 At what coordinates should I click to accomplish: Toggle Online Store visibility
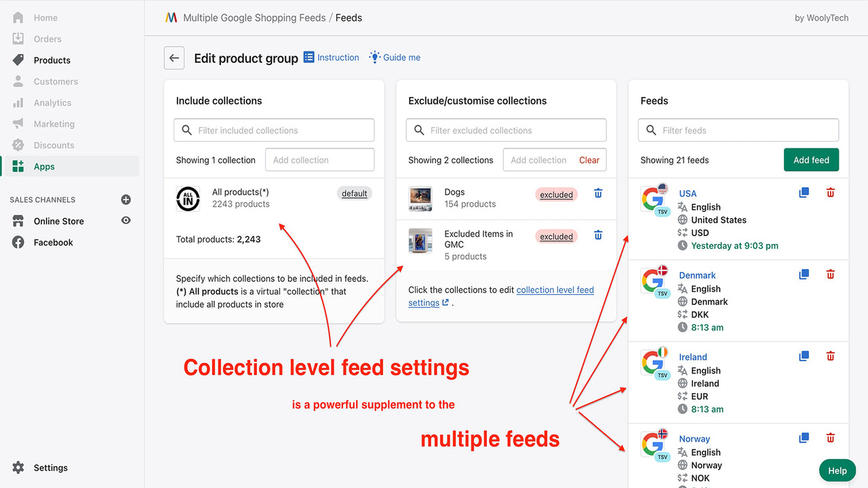click(x=125, y=220)
